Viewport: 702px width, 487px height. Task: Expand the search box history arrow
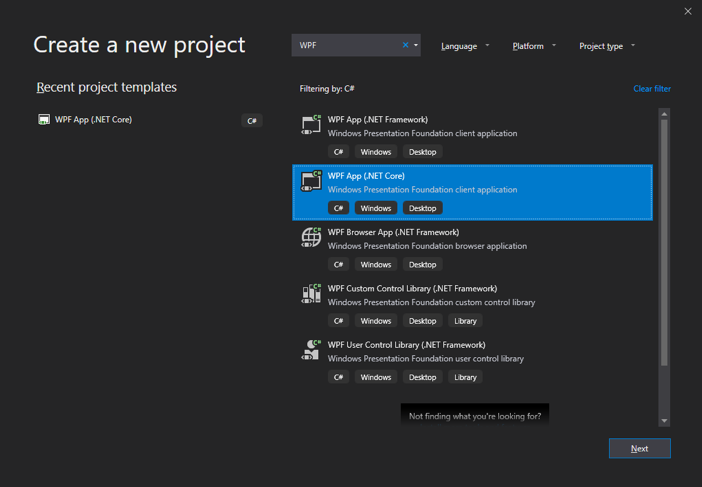coord(416,45)
